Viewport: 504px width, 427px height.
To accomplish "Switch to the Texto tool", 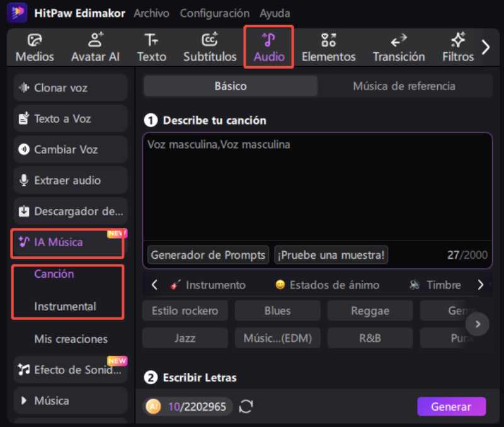I will [x=152, y=48].
